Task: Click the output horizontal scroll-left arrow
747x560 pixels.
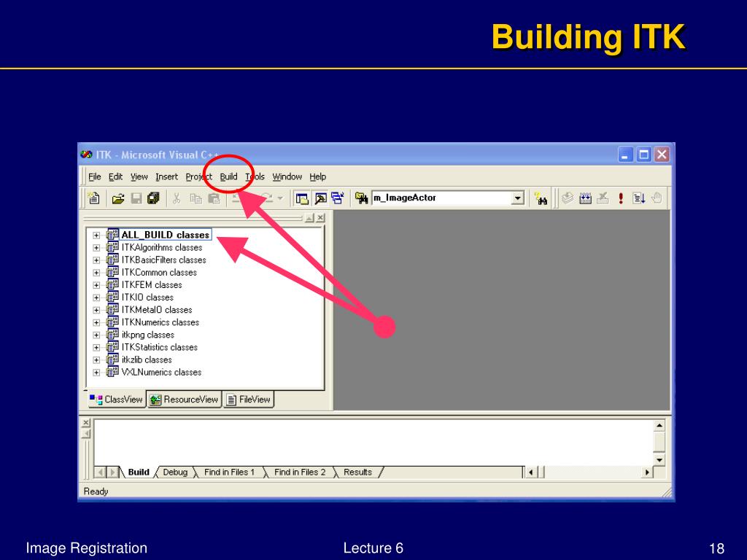Action: [x=531, y=472]
